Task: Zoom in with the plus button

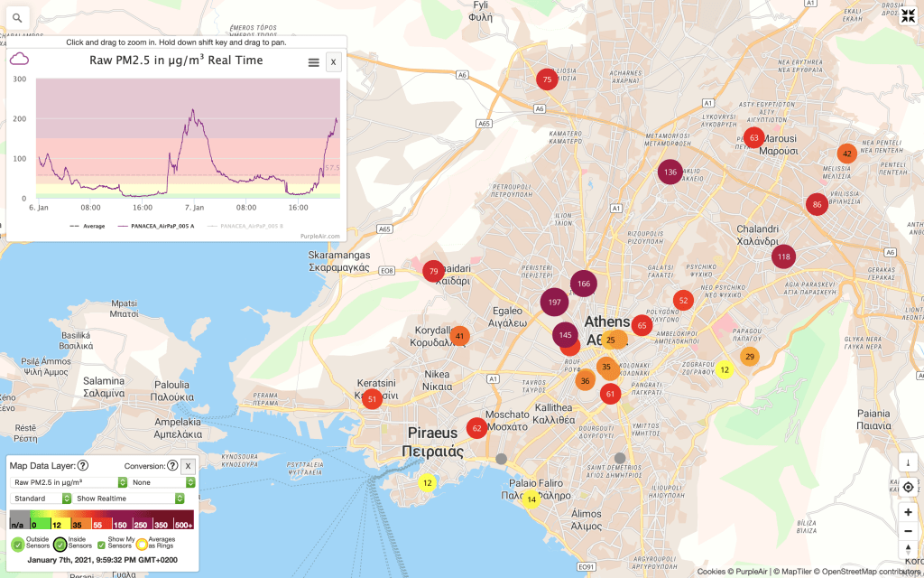Action: coord(908,511)
